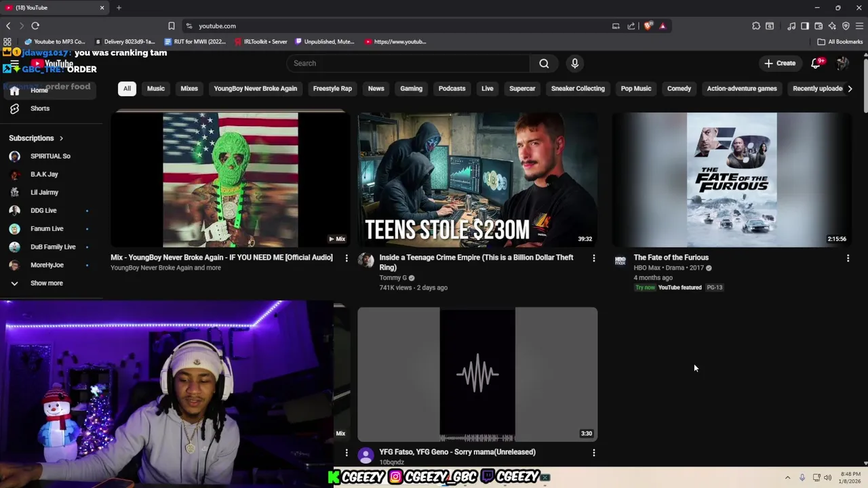Open the playlist music note icon

(791, 26)
